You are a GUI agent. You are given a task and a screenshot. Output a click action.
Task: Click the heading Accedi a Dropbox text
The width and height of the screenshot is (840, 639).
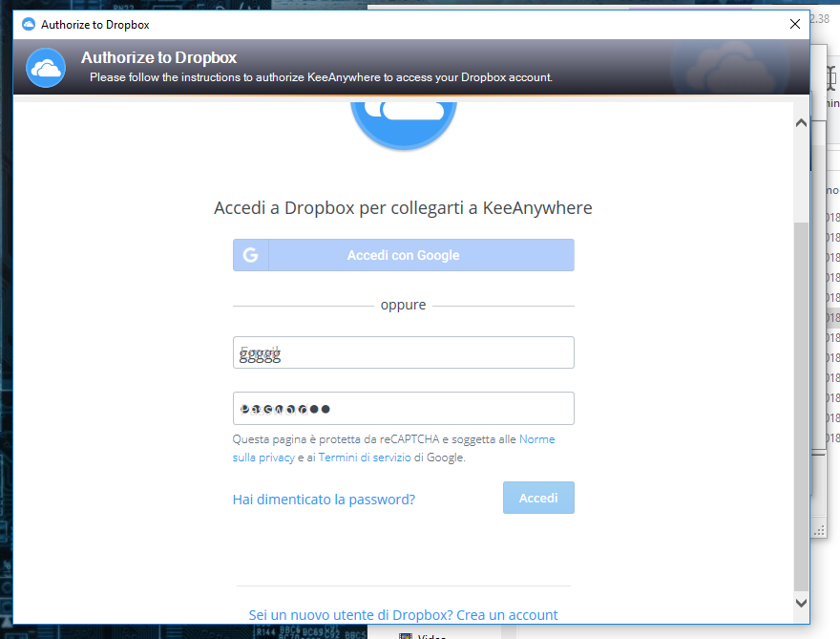tap(404, 208)
